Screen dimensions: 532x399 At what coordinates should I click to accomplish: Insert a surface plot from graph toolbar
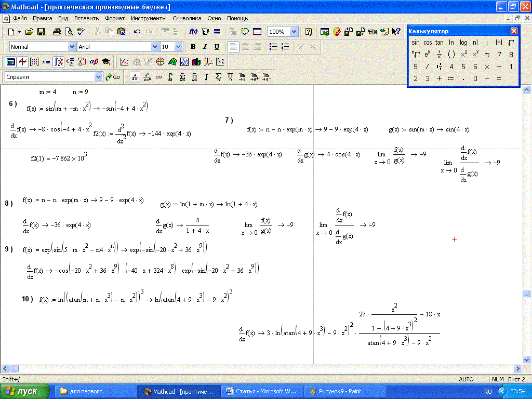(x=172, y=62)
